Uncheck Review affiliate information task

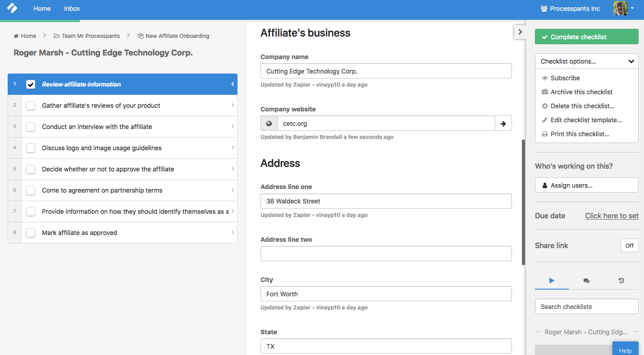31,84
